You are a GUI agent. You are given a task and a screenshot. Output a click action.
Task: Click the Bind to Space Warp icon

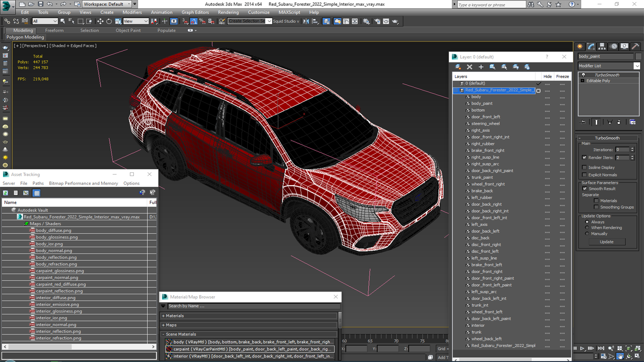click(x=25, y=21)
